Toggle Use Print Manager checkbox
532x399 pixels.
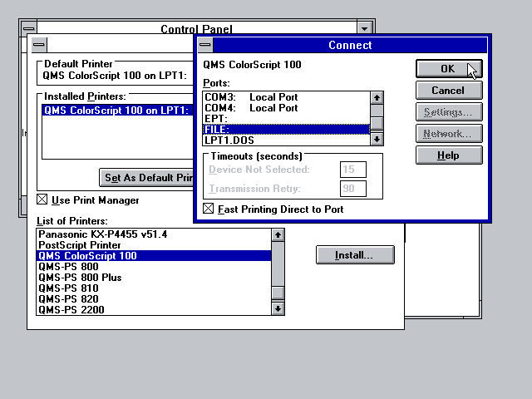click(x=42, y=199)
